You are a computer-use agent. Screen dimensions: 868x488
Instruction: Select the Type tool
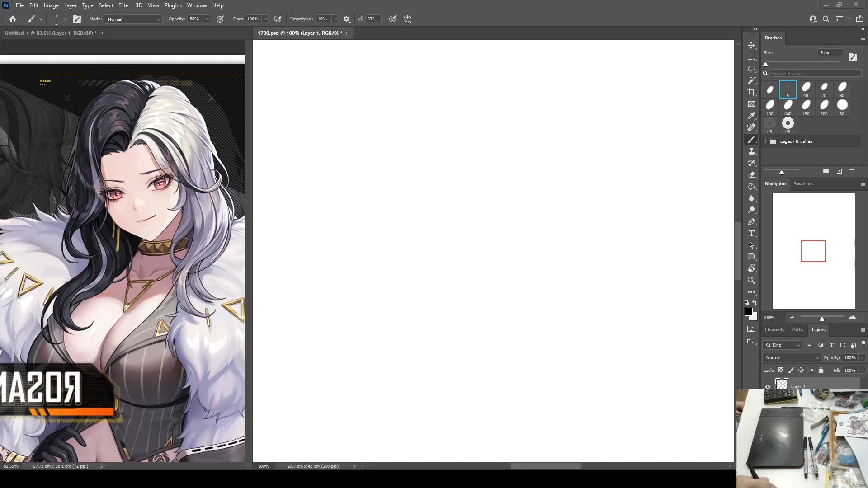pos(751,234)
